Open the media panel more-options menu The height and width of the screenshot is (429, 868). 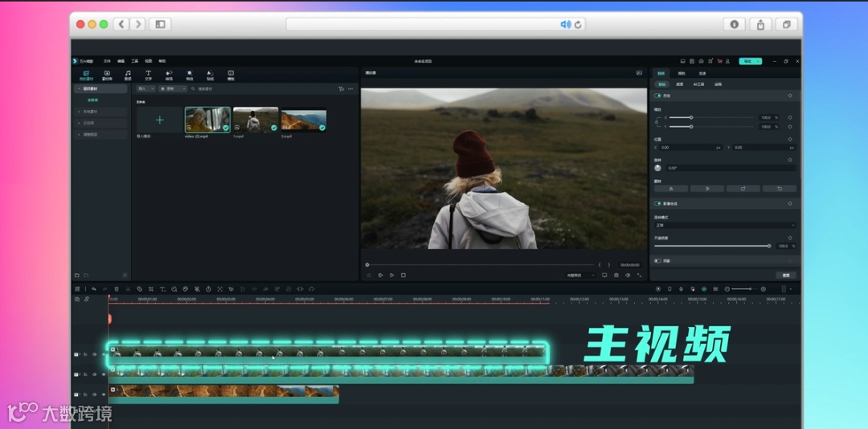coord(350,88)
